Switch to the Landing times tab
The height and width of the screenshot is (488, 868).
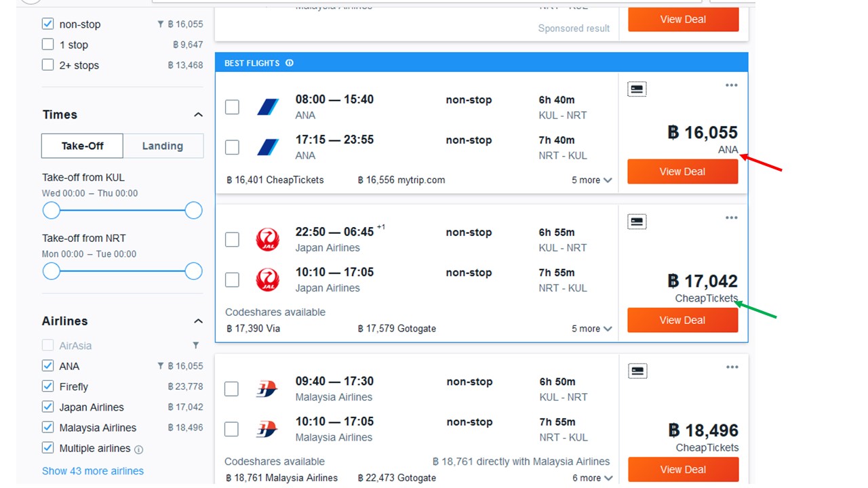coord(163,146)
